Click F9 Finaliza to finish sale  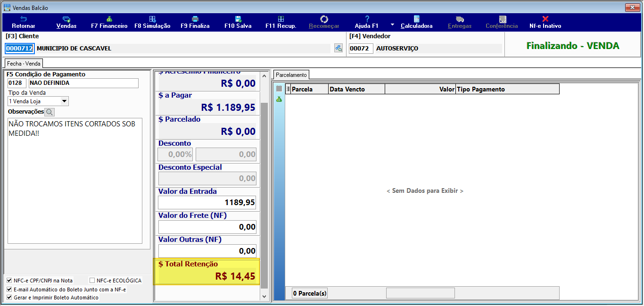(x=195, y=22)
